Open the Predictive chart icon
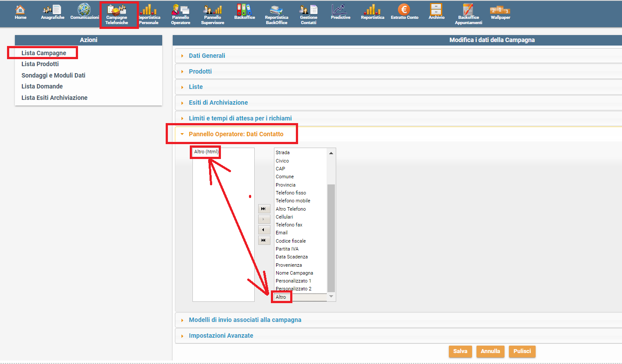The image size is (622, 364). tap(340, 12)
